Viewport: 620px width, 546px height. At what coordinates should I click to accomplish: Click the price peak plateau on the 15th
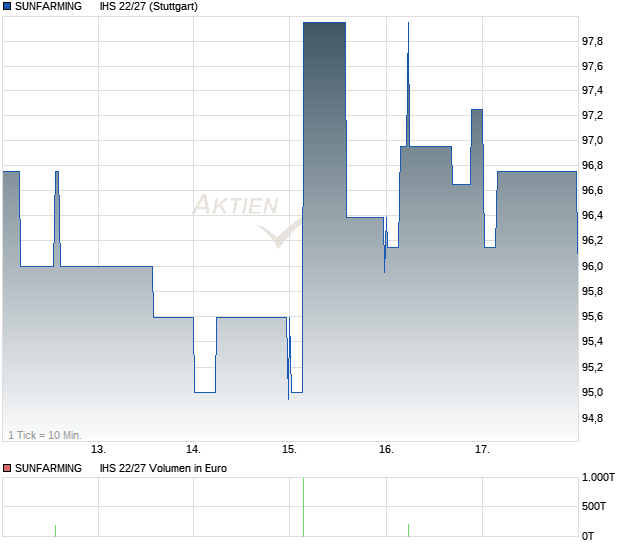(x=325, y=23)
